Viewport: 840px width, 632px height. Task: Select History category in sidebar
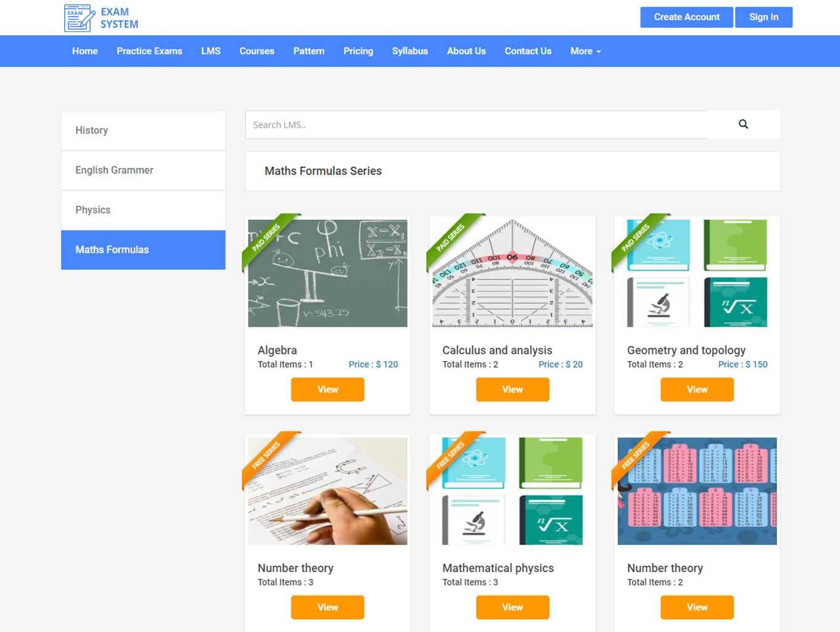tap(143, 130)
